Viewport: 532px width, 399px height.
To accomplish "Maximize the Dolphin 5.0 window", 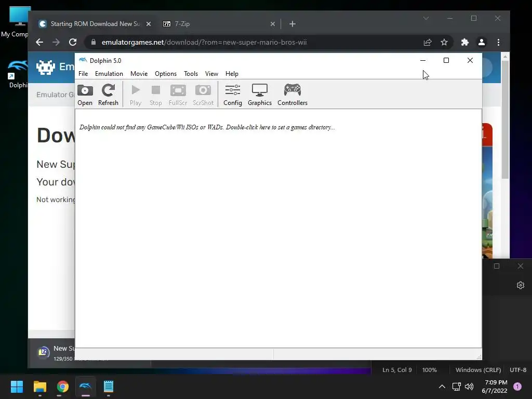I will pyautogui.click(x=446, y=60).
